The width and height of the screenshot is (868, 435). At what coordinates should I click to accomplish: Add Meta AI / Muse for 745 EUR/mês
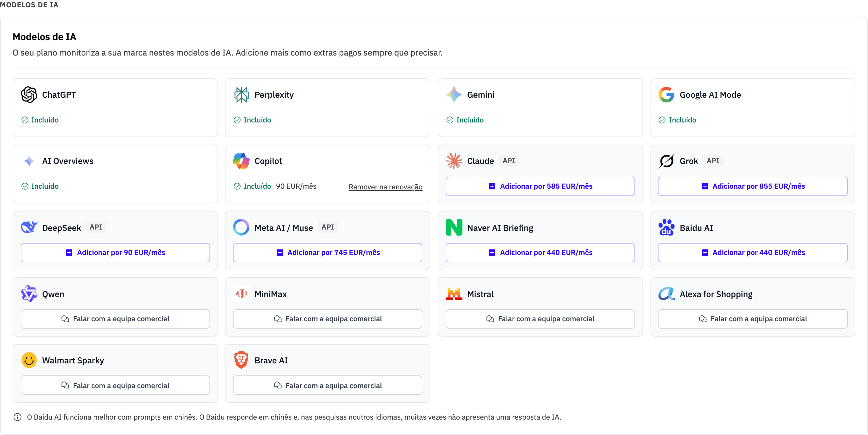(x=328, y=253)
